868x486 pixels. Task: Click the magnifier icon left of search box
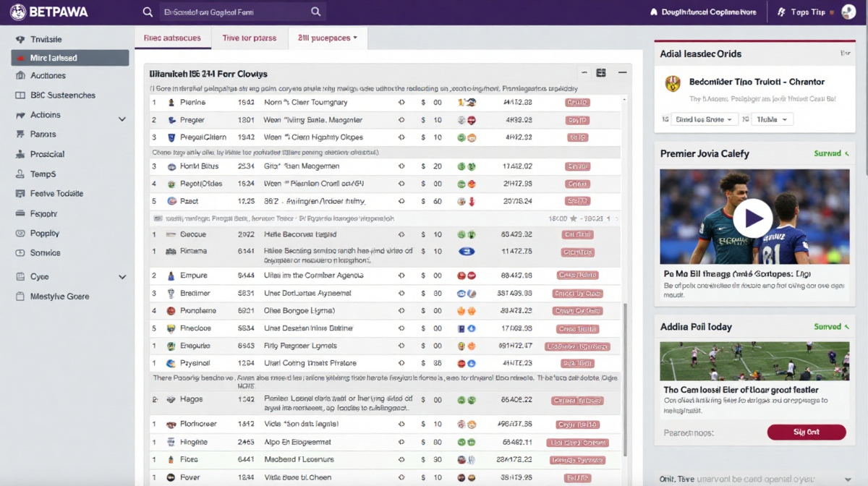(148, 12)
